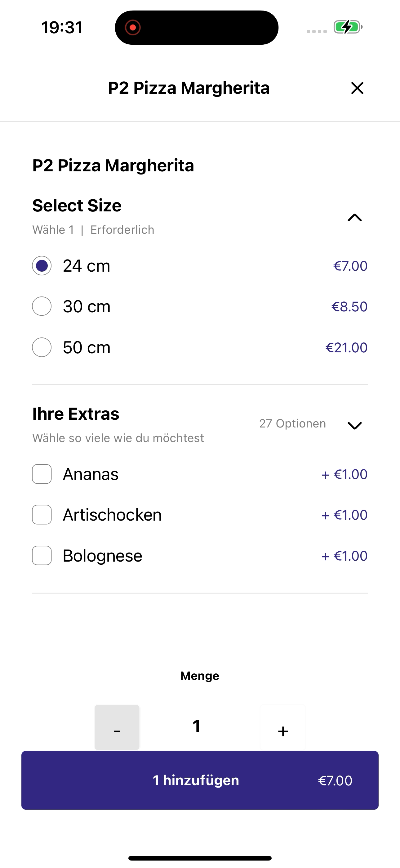The height and width of the screenshot is (868, 400).
Task: Decrease quantity with the minus button
Action: [117, 727]
